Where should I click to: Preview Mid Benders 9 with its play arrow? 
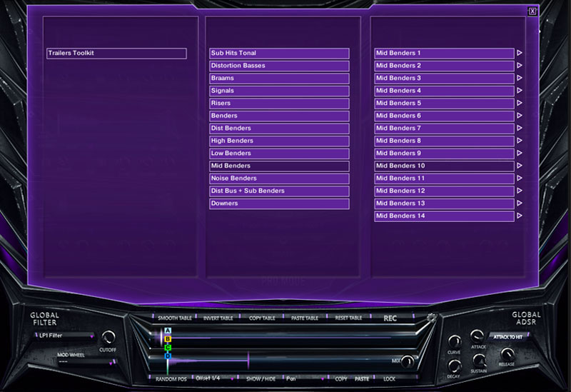[520, 154]
